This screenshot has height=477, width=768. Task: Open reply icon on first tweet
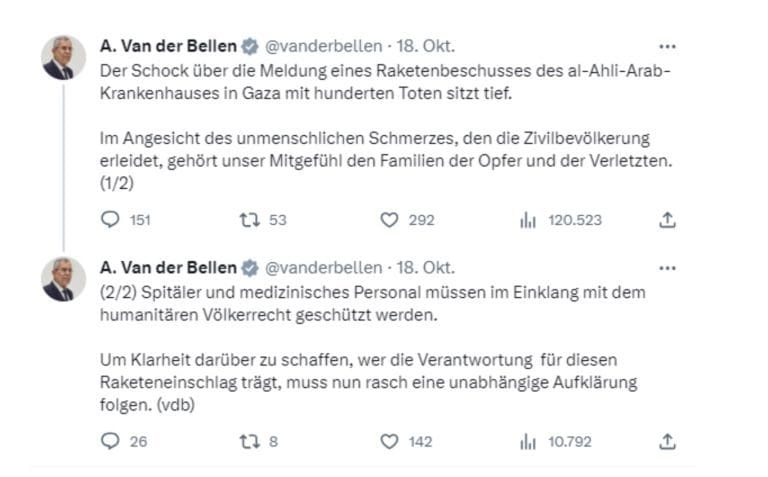[110, 219]
